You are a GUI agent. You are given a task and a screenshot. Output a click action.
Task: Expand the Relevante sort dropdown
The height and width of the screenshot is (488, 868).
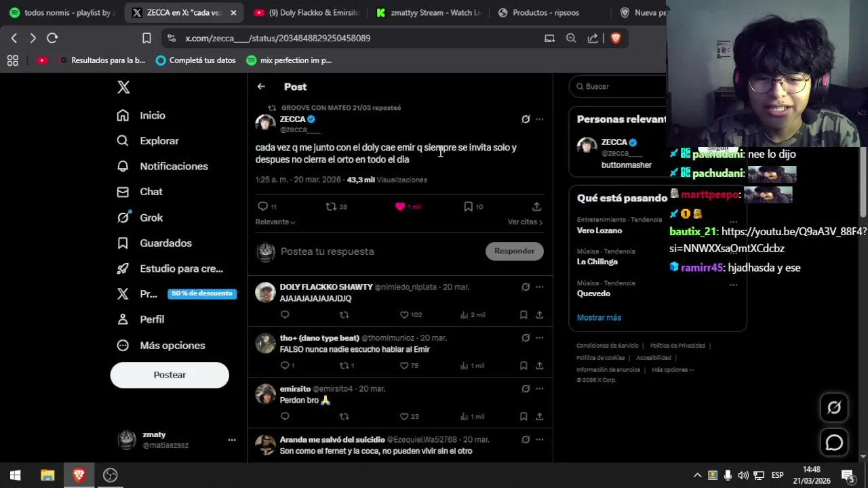tap(275, 222)
